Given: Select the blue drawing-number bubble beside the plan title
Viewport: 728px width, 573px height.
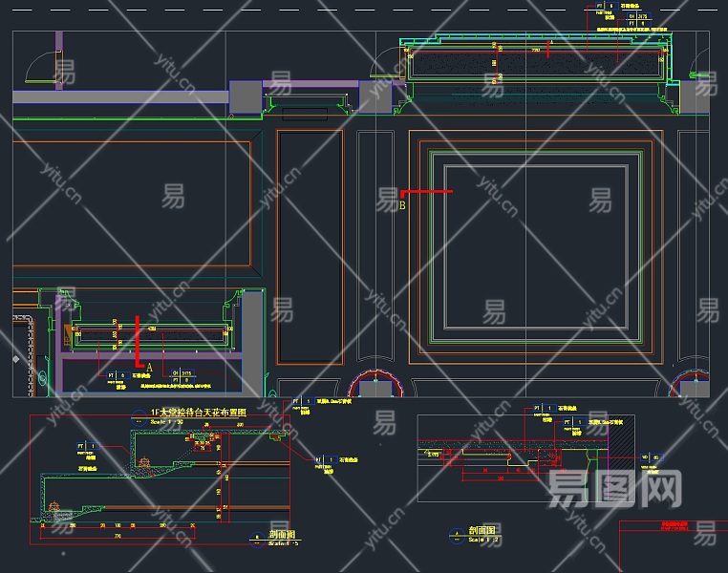Looking at the screenshot, I should point(139,418).
